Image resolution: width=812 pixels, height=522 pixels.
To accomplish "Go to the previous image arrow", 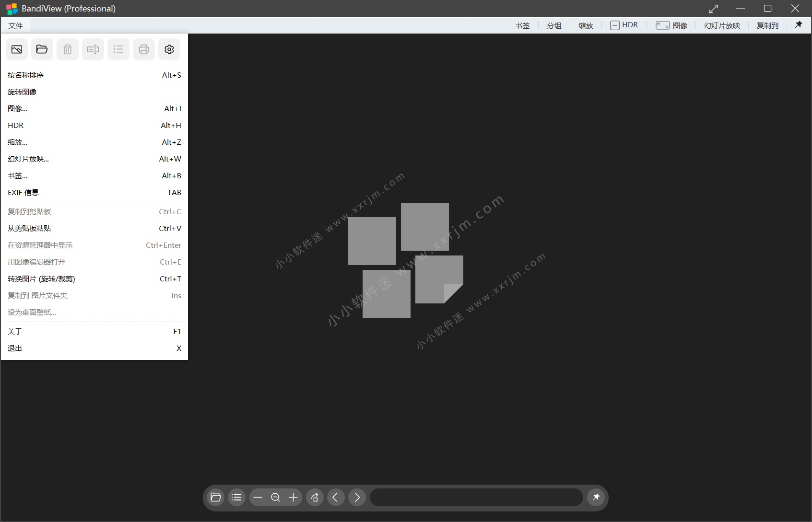I will pyautogui.click(x=336, y=498).
